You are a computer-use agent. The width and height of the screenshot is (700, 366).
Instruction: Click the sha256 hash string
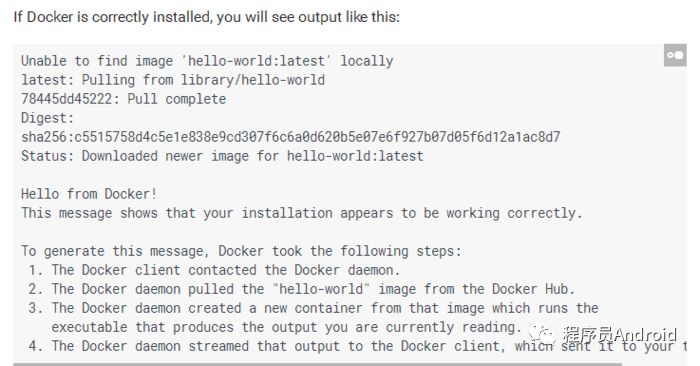(x=291, y=137)
